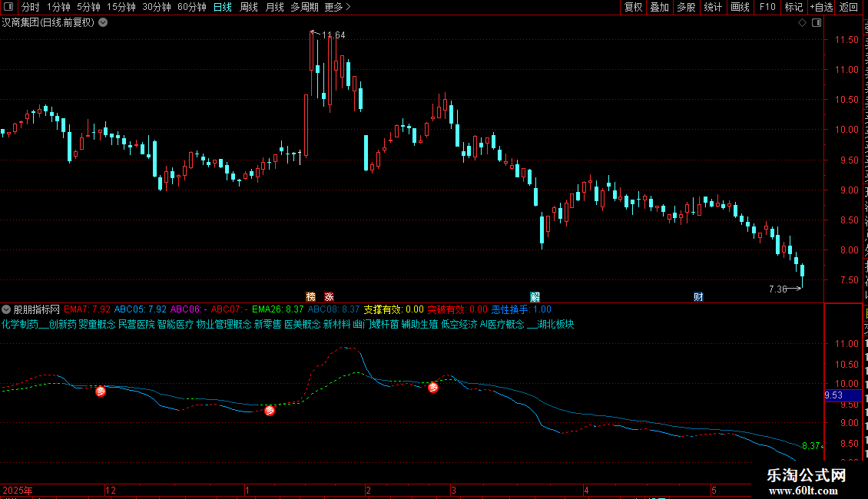
Task: Click the 幽门螺杆菌 concept link
Action: [376, 324]
